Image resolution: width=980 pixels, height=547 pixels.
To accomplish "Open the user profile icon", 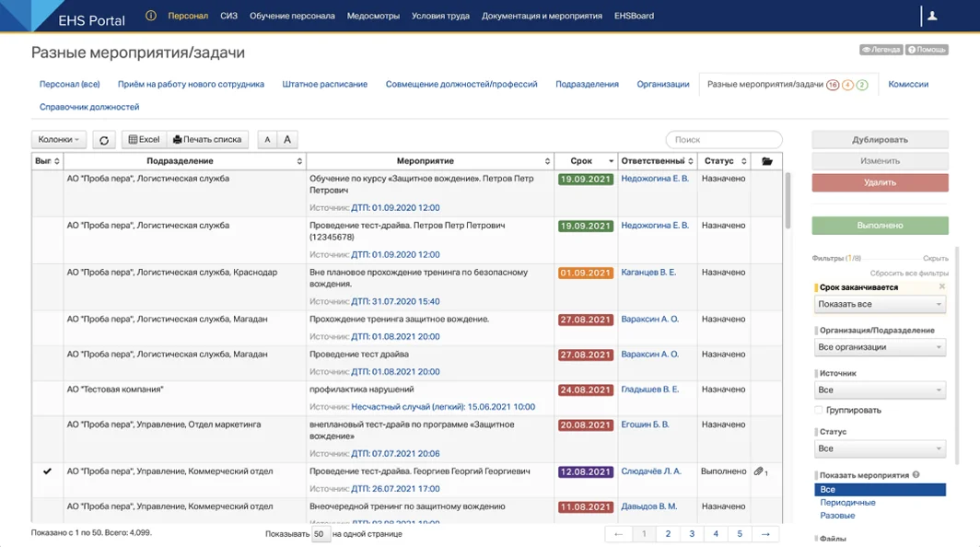I will pos(932,16).
